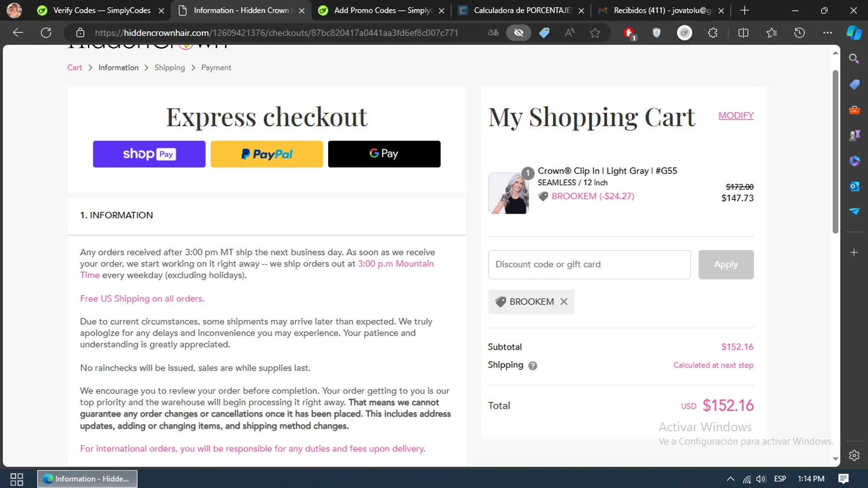Open sidebar games chess icon
Viewport: 868px width, 488px height.
[854, 135]
